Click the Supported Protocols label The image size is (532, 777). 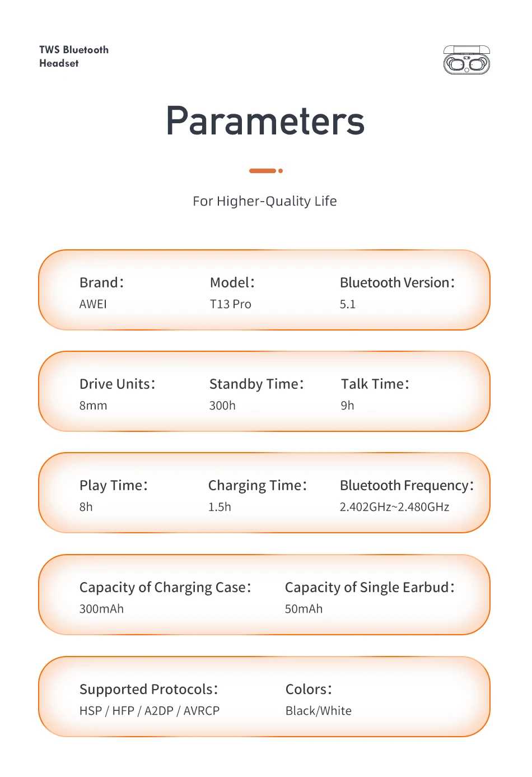tap(148, 690)
